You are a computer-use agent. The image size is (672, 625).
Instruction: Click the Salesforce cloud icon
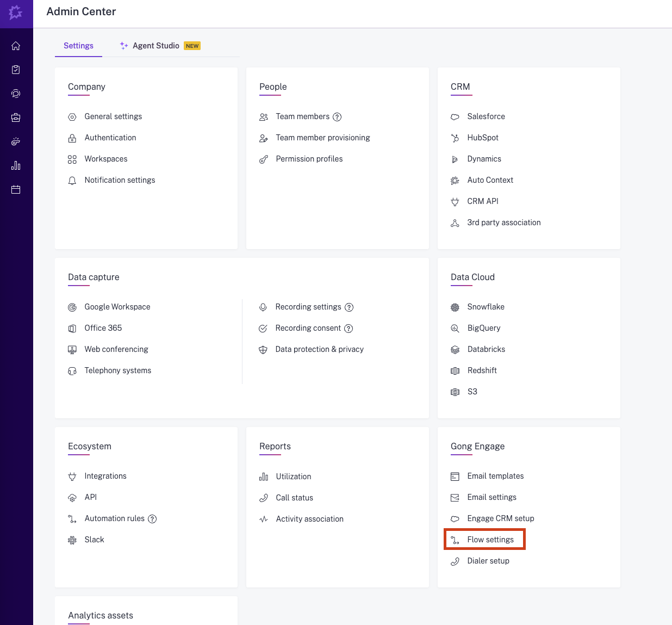coord(455,117)
